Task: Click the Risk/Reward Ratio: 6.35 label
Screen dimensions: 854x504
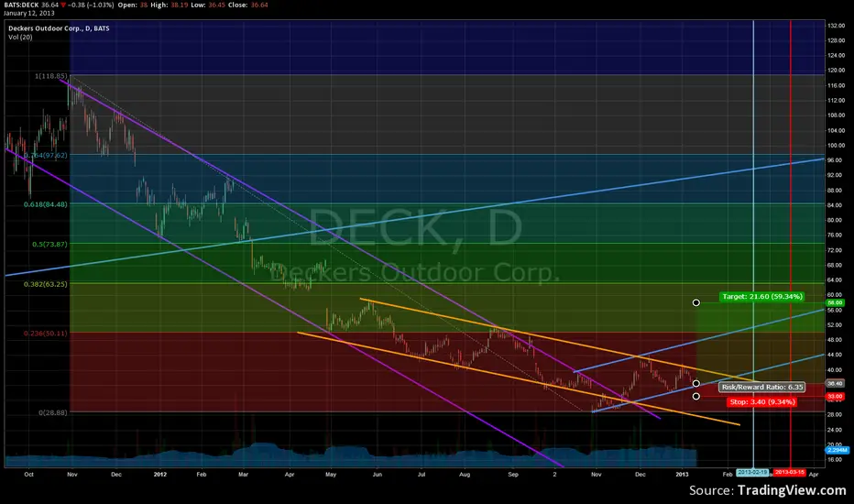Action: coord(762,387)
